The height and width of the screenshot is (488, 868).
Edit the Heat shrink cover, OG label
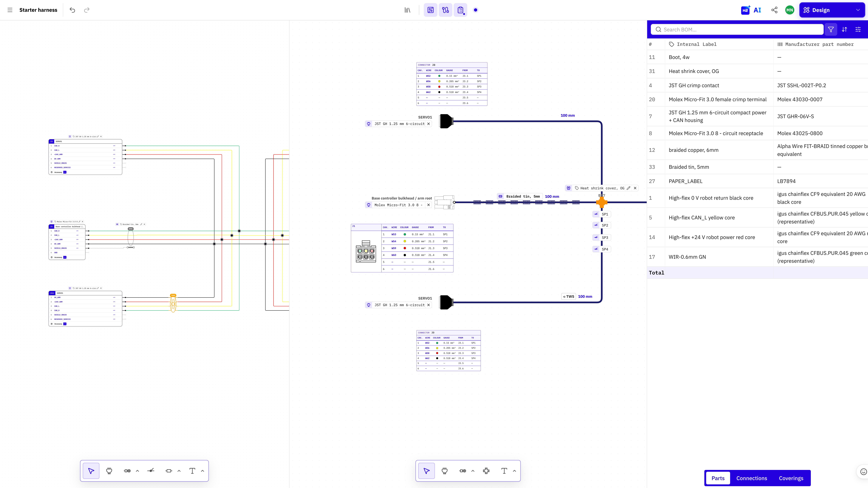point(628,188)
